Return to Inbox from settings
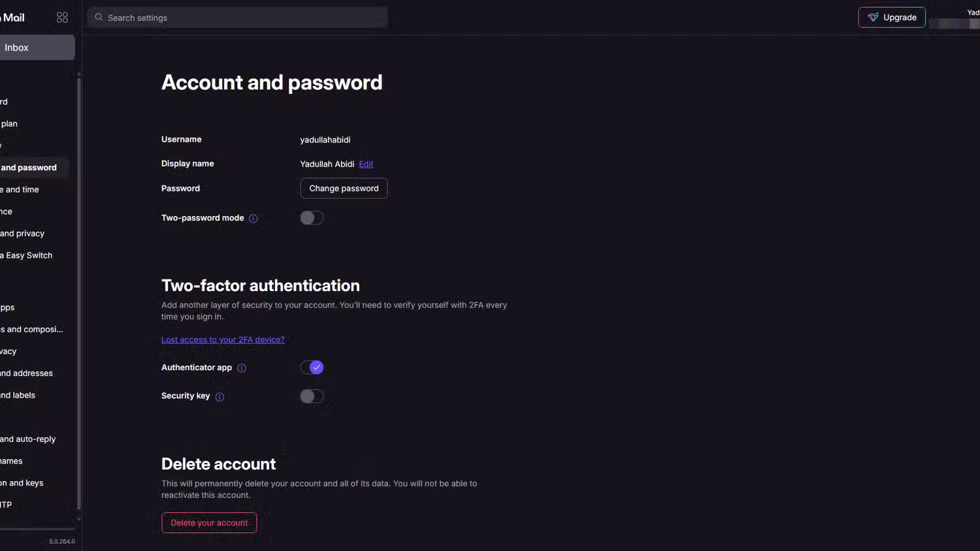Viewport: 980px width, 551px height. coord(26,48)
